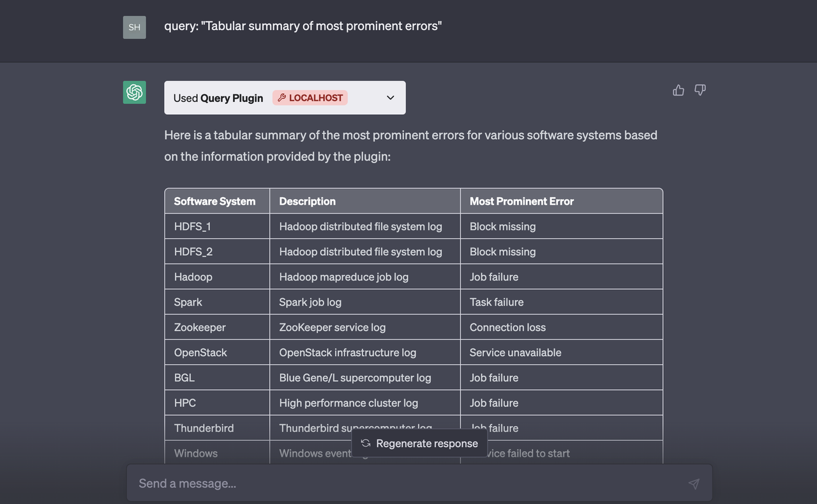Click the Regenerate response button

pyautogui.click(x=419, y=443)
